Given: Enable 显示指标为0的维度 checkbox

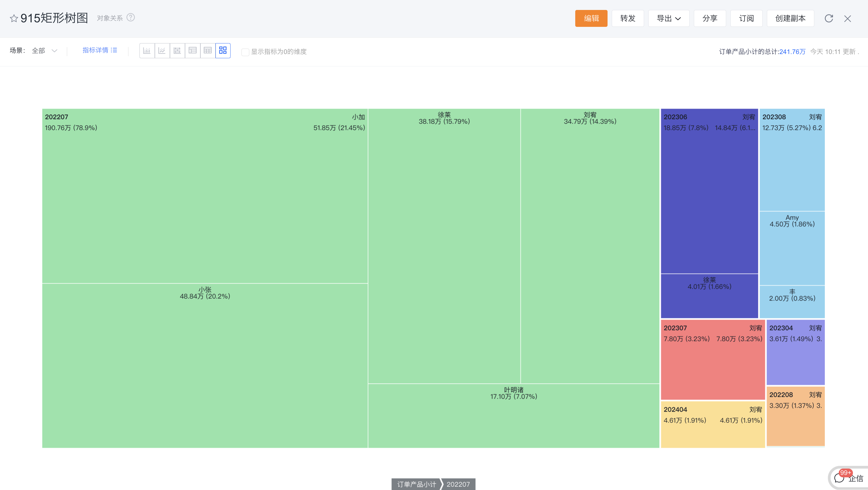Looking at the screenshot, I should pos(245,52).
